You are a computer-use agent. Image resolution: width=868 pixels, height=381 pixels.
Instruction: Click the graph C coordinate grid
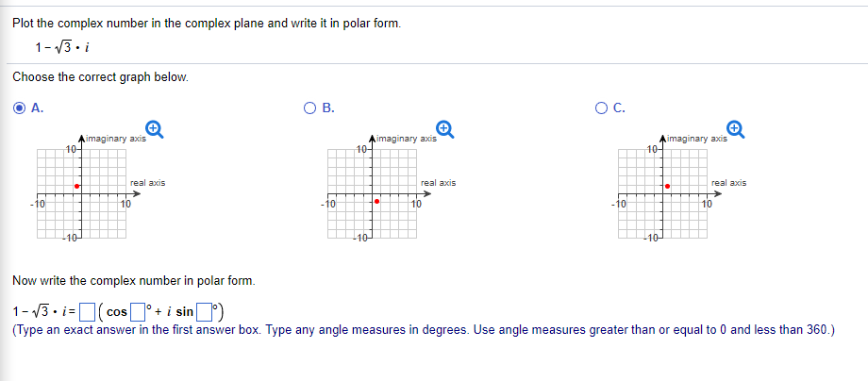(x=663, y=194)
